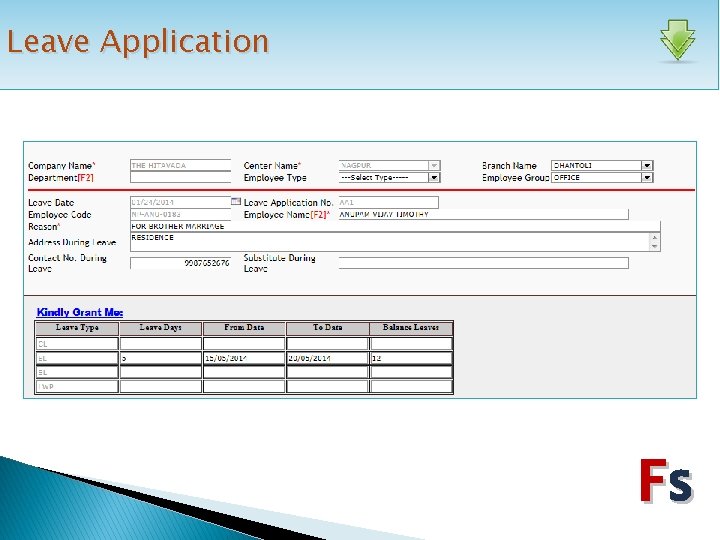Click the Leave Application slide title
This screenshot has width=720, height=540.
[x=138, y=41]
